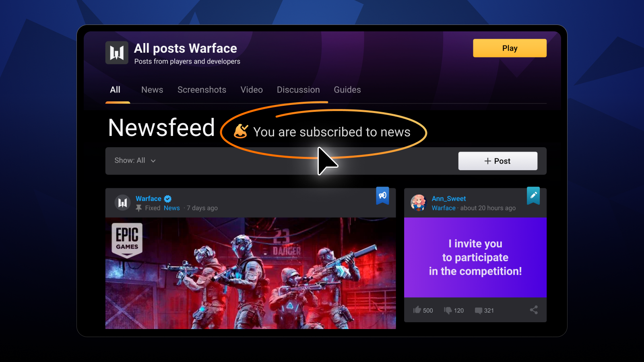This screenshot has height=362, width=644.
Task: Dislike Ann_Sweet's post with thumbs down
Action: pyautogui.click(x=448, y=310)
